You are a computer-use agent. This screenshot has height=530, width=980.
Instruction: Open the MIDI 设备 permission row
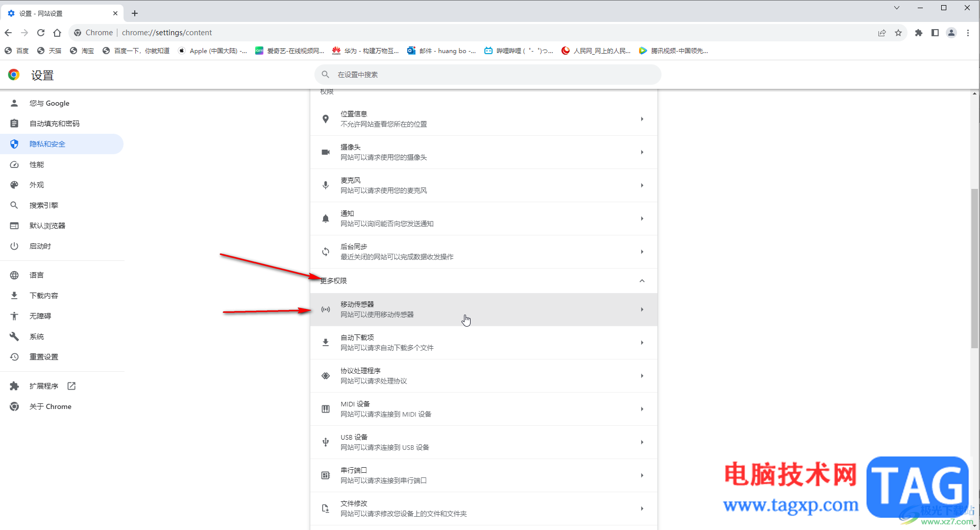coord(484,409)
